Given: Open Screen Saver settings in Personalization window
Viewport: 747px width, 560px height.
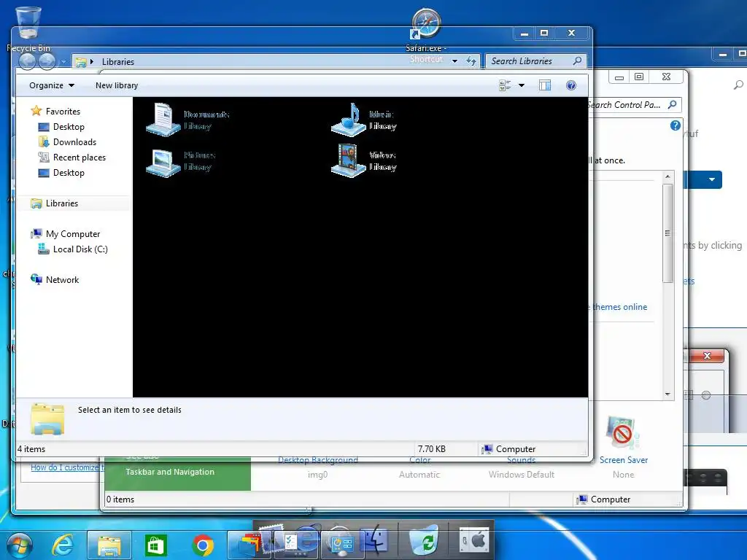Looking at the screenshot, I should (x=623, y=440).
